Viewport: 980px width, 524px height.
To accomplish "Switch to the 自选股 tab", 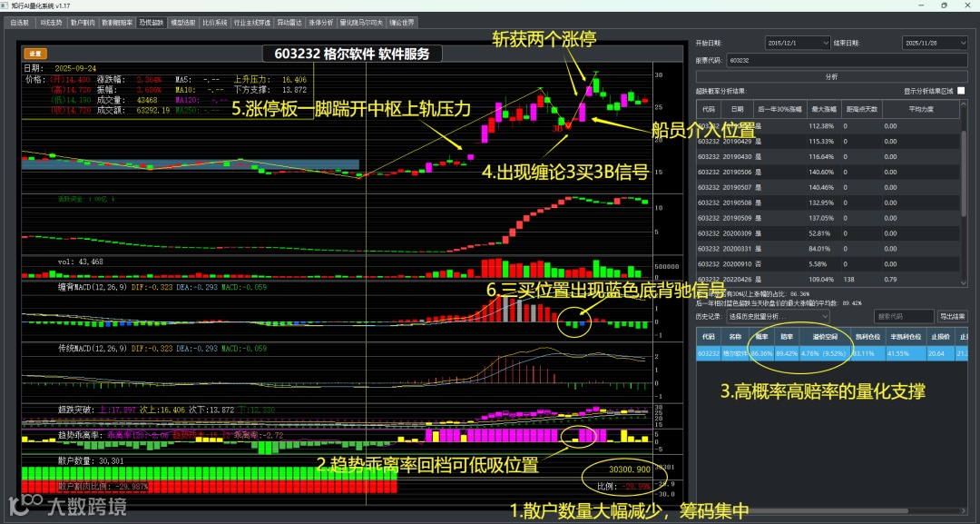I will point(19,23).
